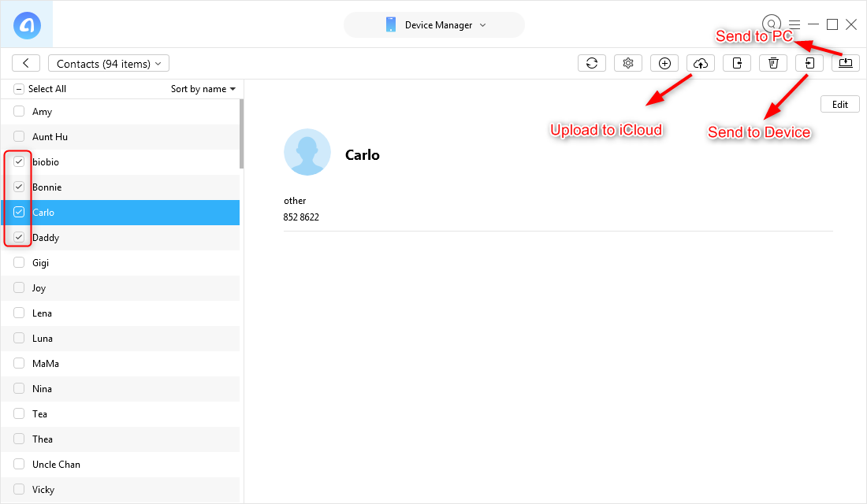Open AnyTrans settings gear

coord(628,63)
